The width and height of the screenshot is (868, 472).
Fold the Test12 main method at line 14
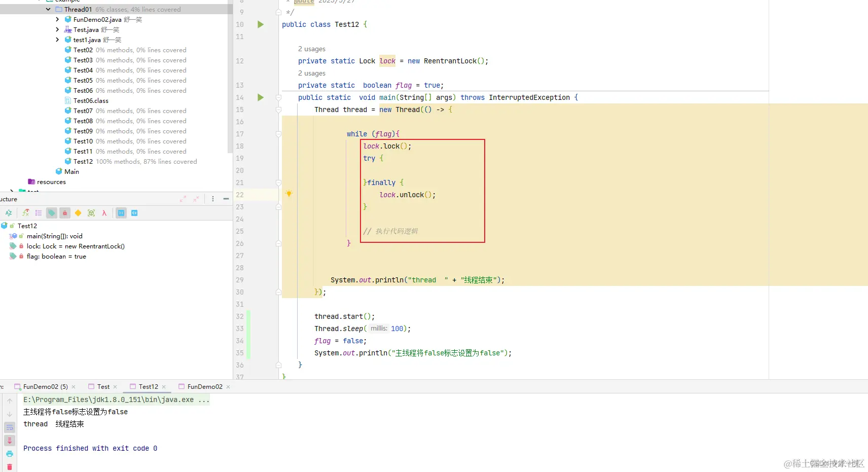278,97
